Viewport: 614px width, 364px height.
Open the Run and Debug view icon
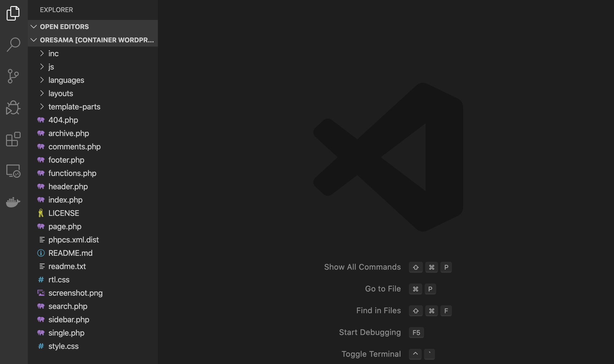click(13, 108)
